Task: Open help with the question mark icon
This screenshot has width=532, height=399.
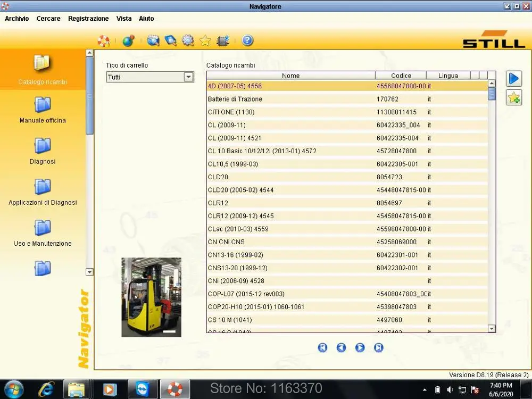Action: point(247,41)
